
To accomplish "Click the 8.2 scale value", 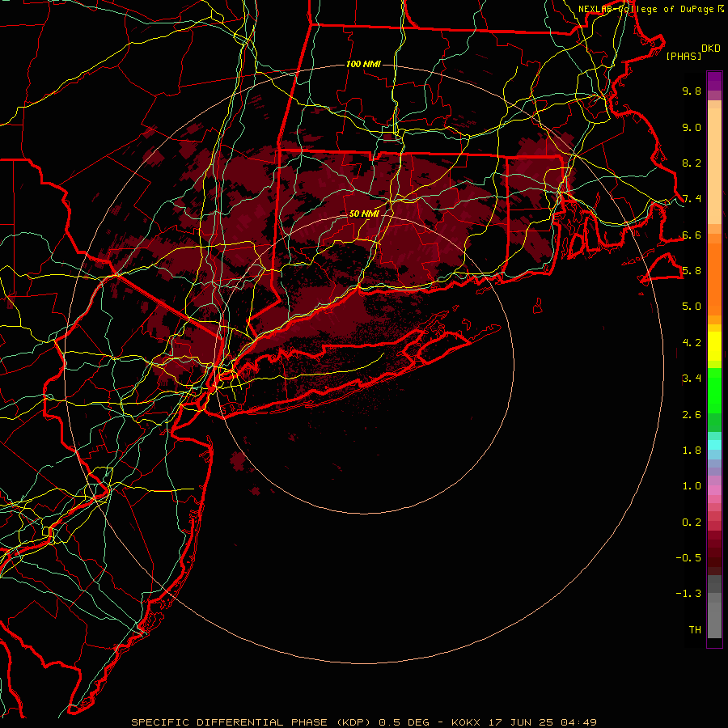I will (x=692, y=163).
